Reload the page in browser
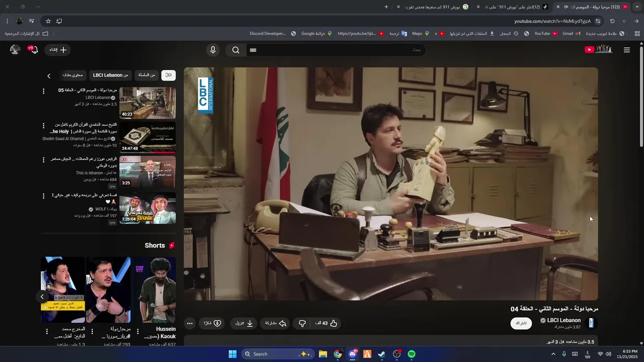The image size is (644, 362). (612, 21)
